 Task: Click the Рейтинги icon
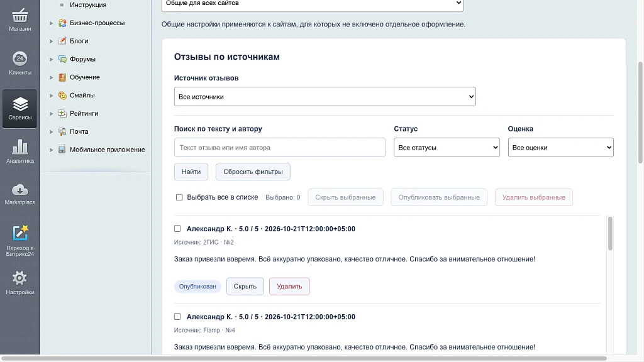[x=62, y=113]
